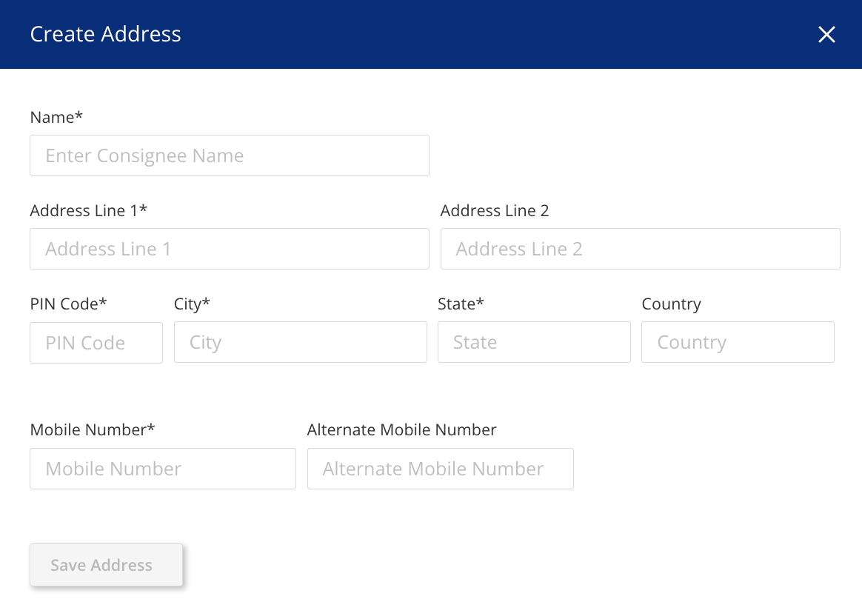Click the Mobile Number* label
The width and height of the screenshot is (862, 616).
(x=93, y=429)
